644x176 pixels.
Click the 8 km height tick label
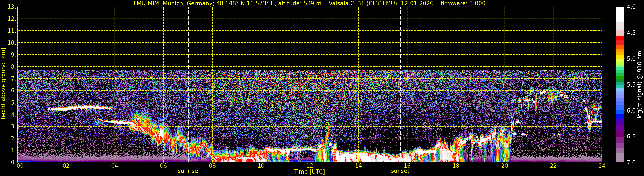13,66
